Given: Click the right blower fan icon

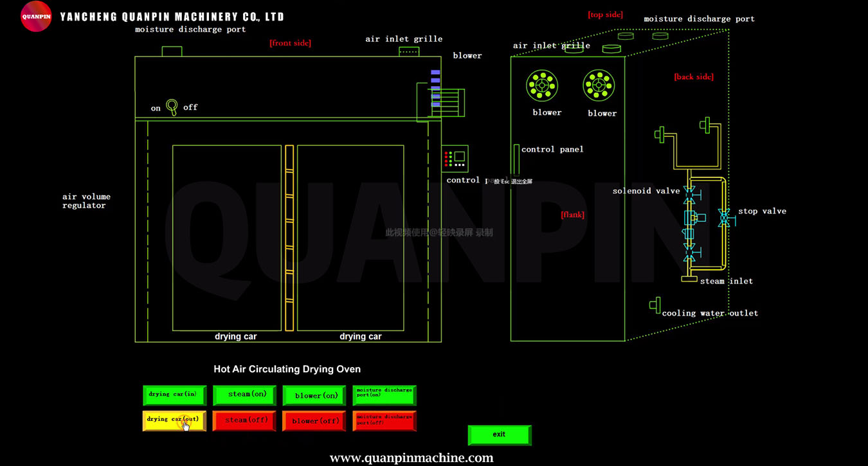Looking at the screenshot, I should click(599, 85).
